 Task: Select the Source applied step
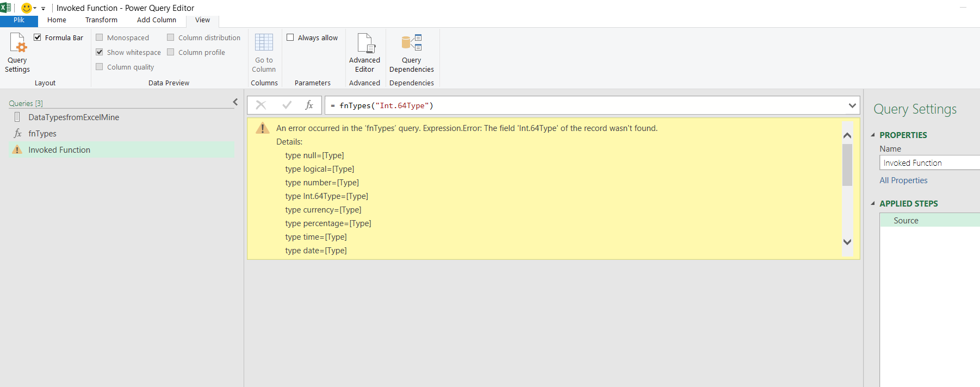930,220
